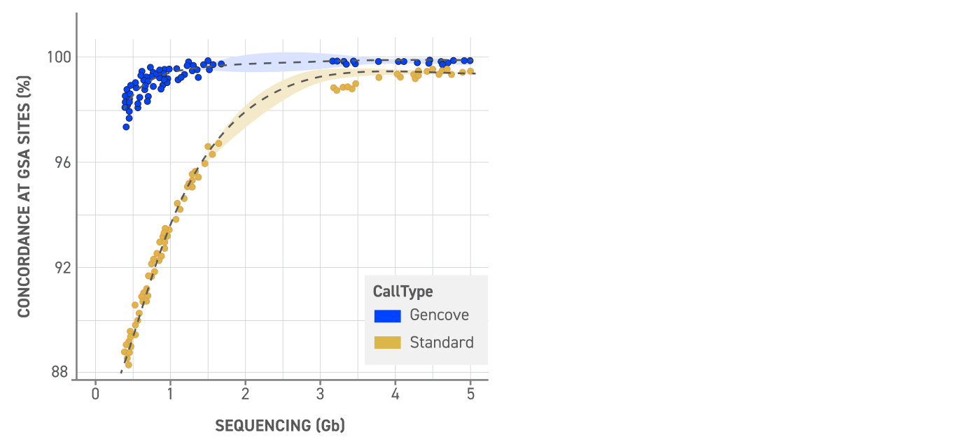The height and width of the screenshot is (444, 980).
Task: Click the x-axis tick label 5
Action: 470,394
